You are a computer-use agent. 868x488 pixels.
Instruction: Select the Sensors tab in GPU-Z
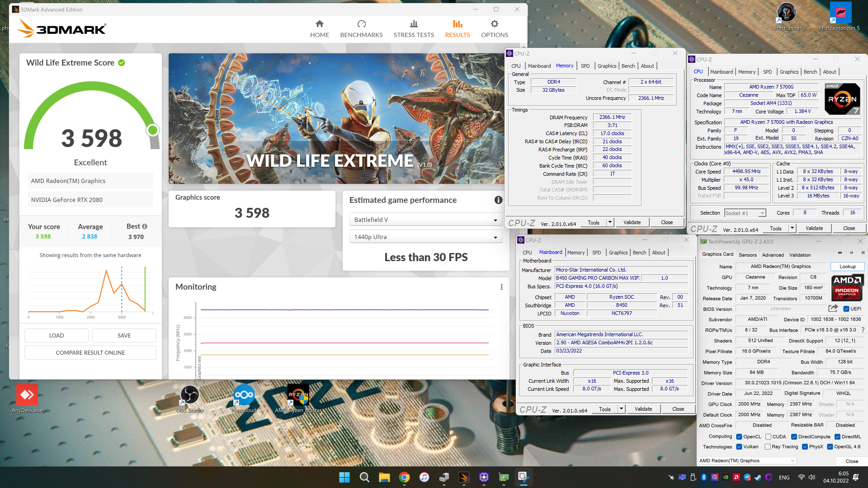pos(748,255)
